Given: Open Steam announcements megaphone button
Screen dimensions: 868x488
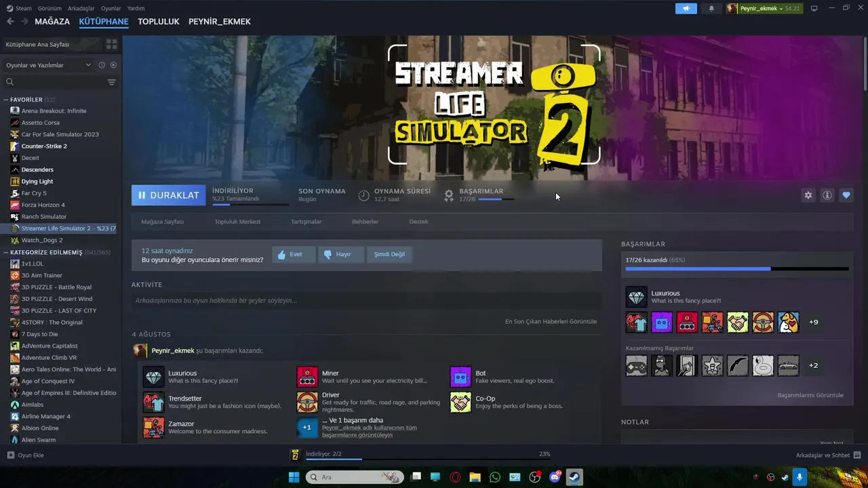Looking at the screenshot, I should pyautogui.click(x=686, y=8).
